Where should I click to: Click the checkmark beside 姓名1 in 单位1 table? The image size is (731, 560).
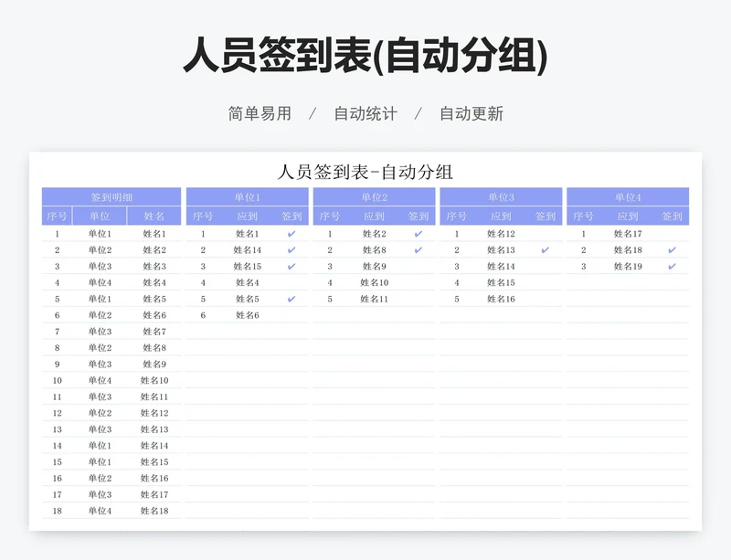pos(291,234)
